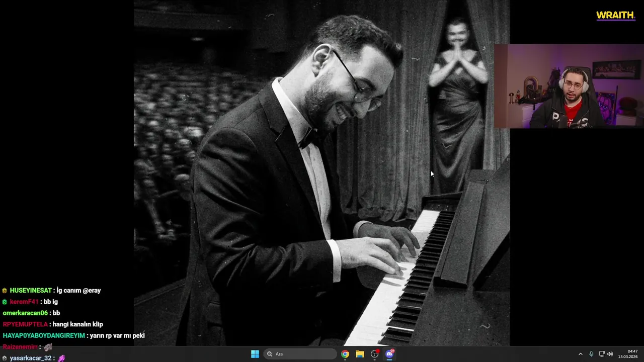The image size is (644, 362).
Task: Open the OBS Studio taskbar icon
Action: click(375, 354)
